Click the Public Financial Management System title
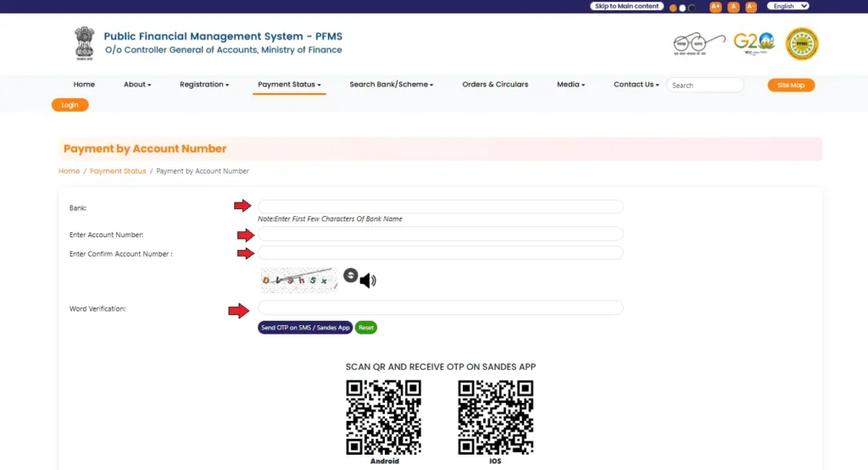868x470 pixels. click(x=223, y=36)
